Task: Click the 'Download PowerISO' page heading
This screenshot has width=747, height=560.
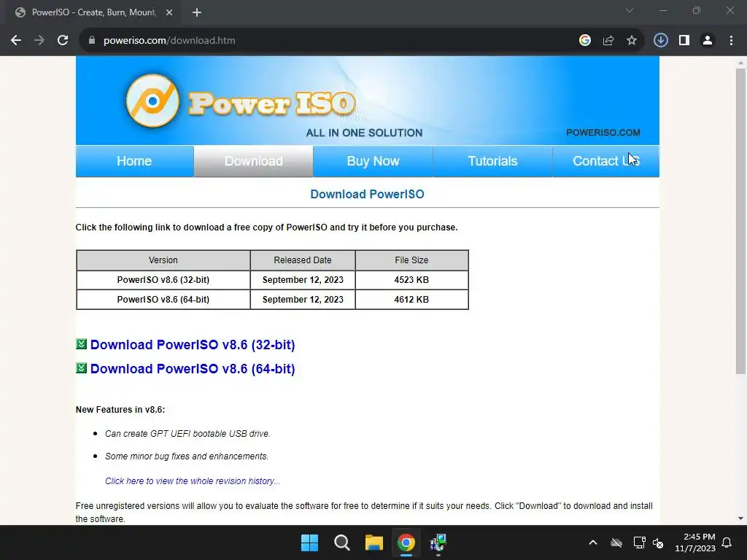Action: [368, 194]
